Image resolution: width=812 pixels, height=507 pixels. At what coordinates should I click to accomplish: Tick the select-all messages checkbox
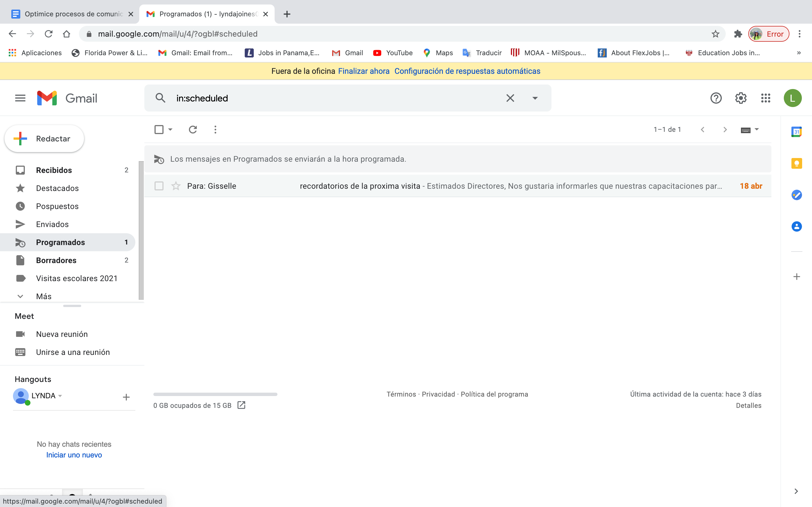pos(159,130)
